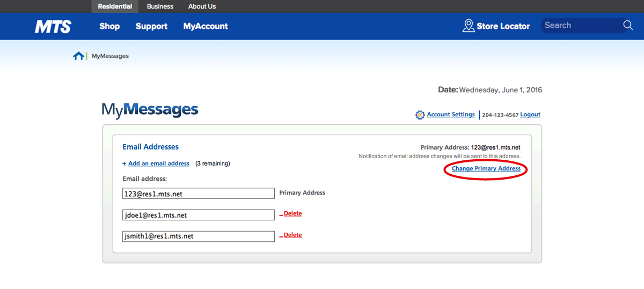The height and width of the screenshot is (289, 644).
Task: Open the Support menu
Action: point(151,26)
